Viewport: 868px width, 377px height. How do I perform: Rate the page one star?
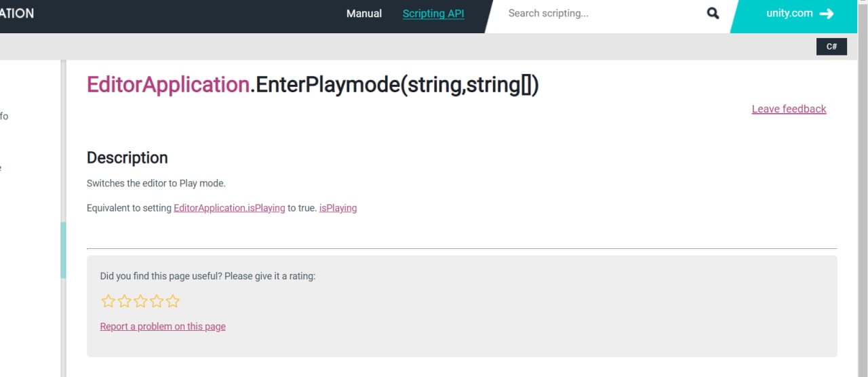click(108, 301)
